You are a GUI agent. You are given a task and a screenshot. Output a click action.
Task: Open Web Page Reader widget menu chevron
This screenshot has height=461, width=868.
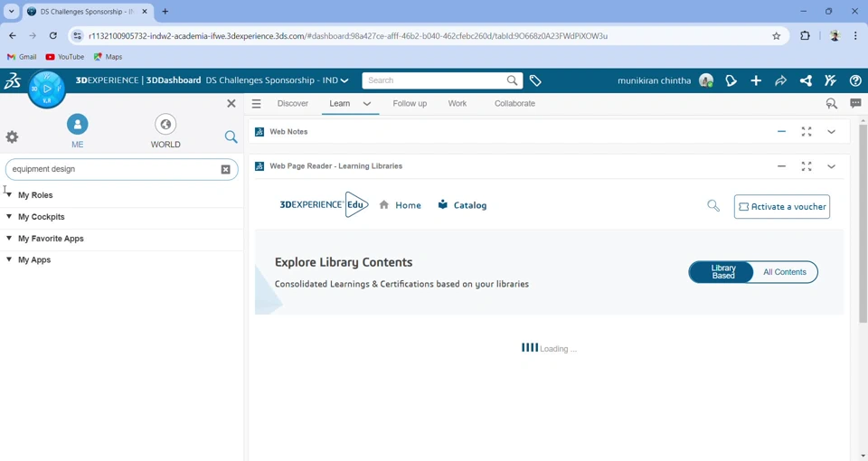(832, 166)
